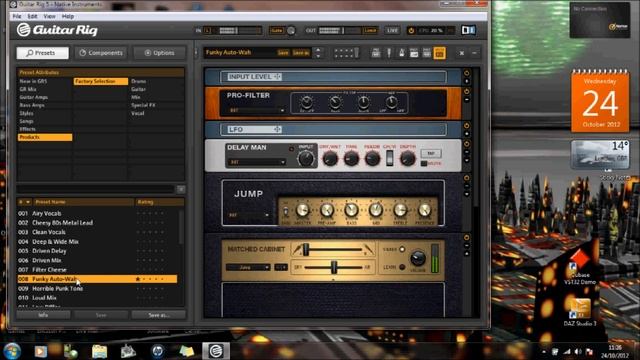Open Windows Start menu orb
The image size is (640, 360).
point(12,351)
